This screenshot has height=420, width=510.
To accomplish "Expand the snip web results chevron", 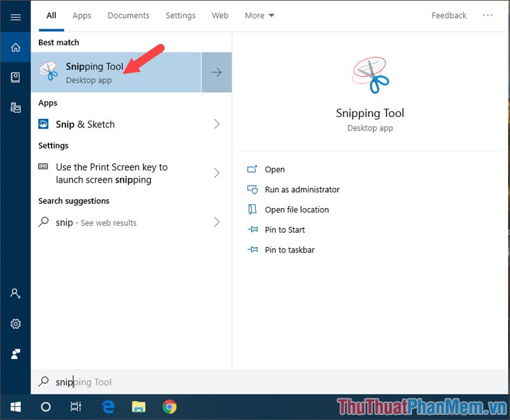I will (x=216, y=223).
